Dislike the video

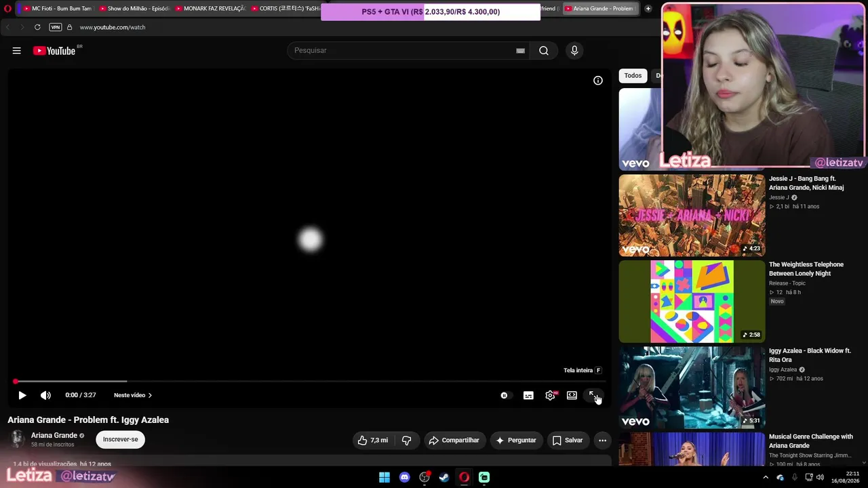[407, 441]
